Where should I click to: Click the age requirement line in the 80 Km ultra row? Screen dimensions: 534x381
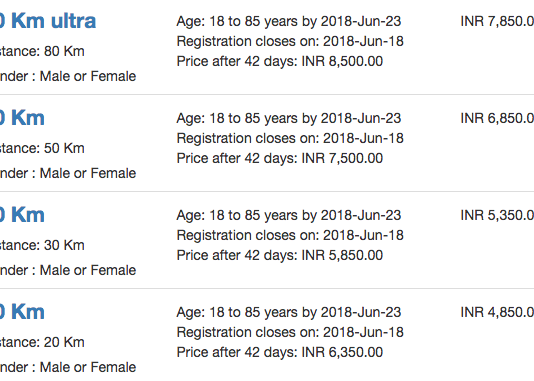(289, 21)
